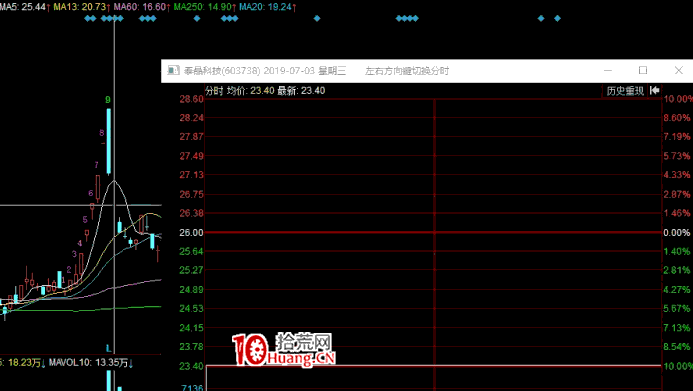The image size is (693, 391).
Task: Click the purple 5 count marker
Action: tap(85, 220)
